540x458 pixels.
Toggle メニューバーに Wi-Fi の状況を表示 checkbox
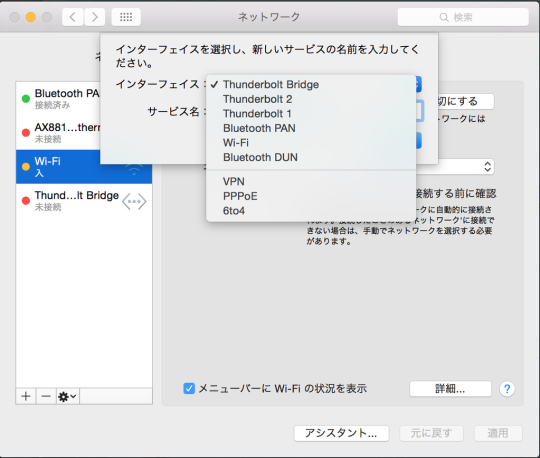point(189,388)
